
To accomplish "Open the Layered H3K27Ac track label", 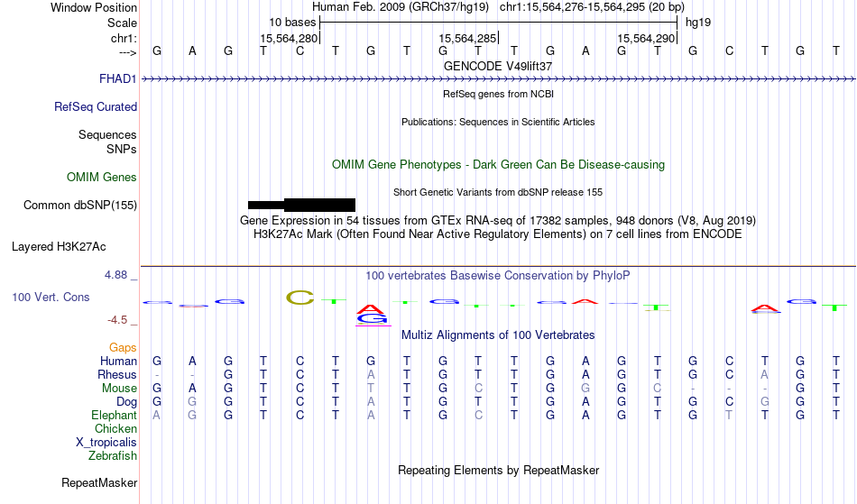I will tap(59, 247).
